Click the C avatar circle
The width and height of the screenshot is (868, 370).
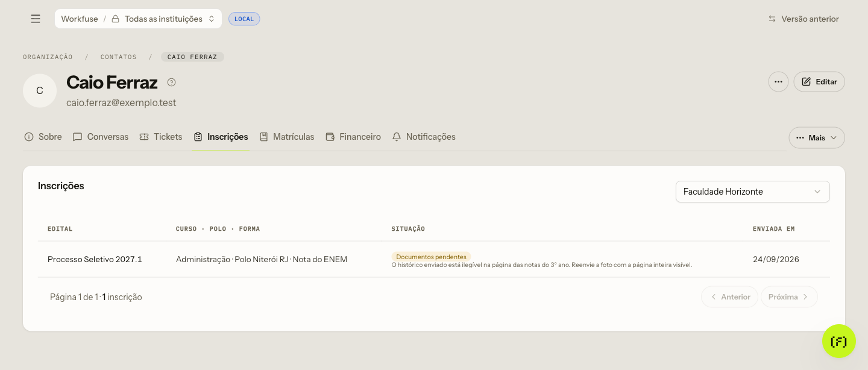[x=40, y=90]
